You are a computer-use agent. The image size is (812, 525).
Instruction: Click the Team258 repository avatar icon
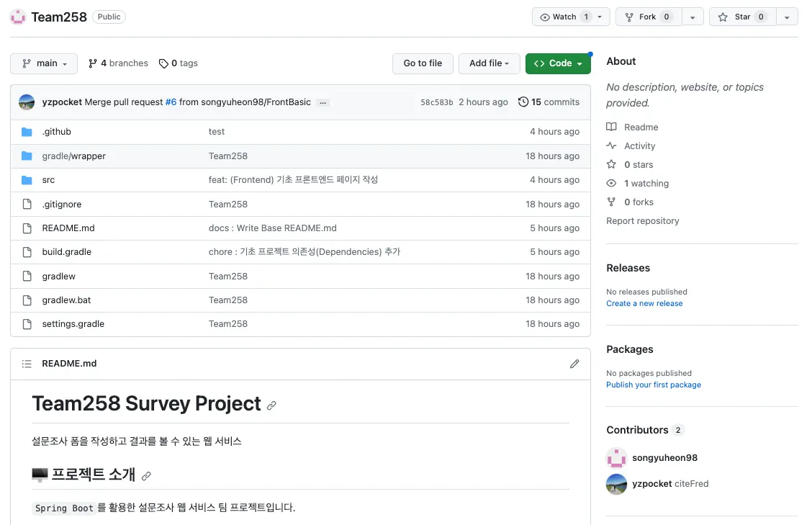pyautogui.click(x=18, y=17)
